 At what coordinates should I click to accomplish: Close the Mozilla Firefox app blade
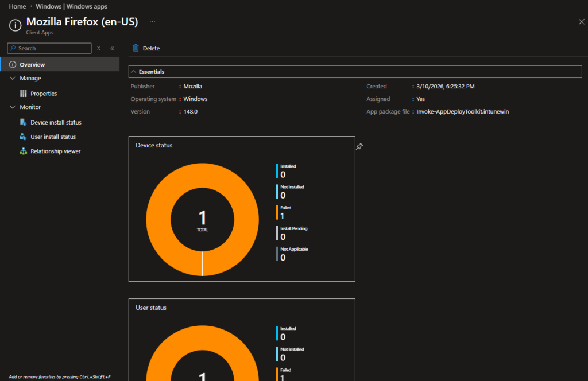581,22
